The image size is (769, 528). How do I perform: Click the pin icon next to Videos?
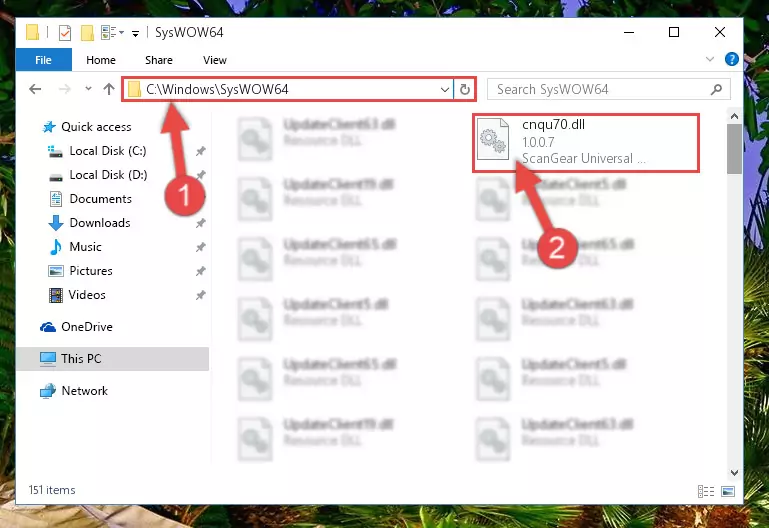tap(201, 295)
